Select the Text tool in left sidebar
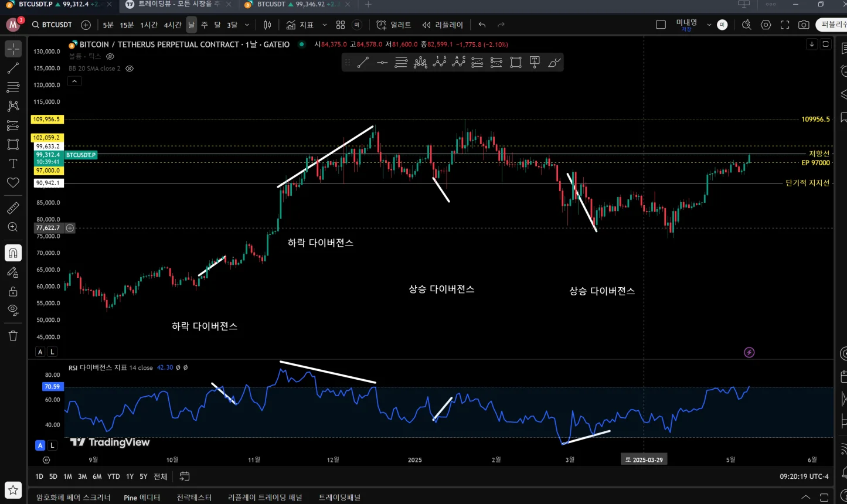The image size is (847, 504). coord(13,164)
